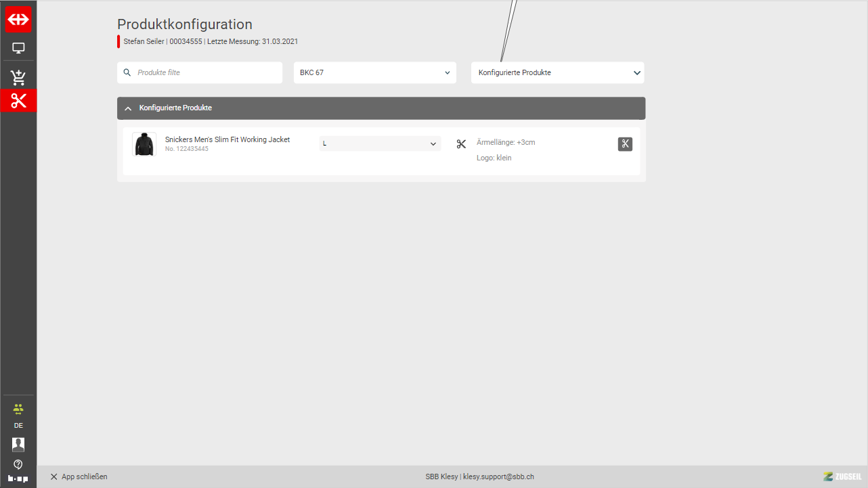Open help via the question mark icon
This screenshot has width=868, height=488.
pos(18,464)
